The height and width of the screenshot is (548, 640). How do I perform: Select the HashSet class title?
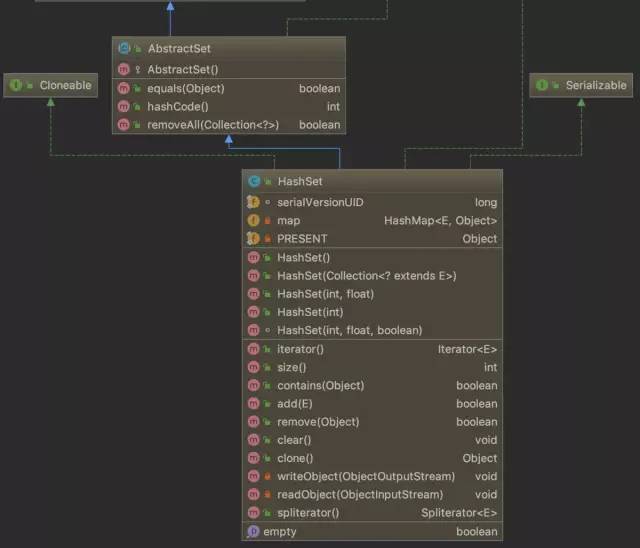coord(300,181)
